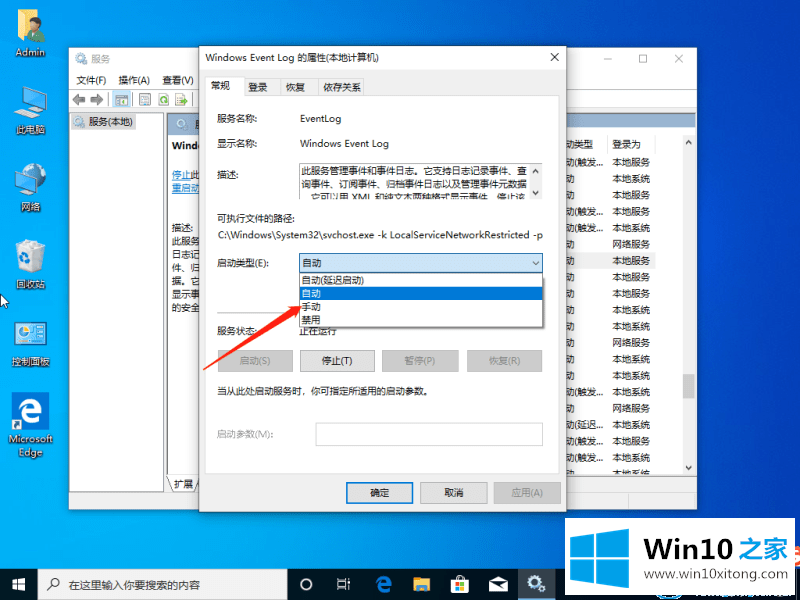
Task: Click the Services list scrollbar thumb
Action: (689, 386)
